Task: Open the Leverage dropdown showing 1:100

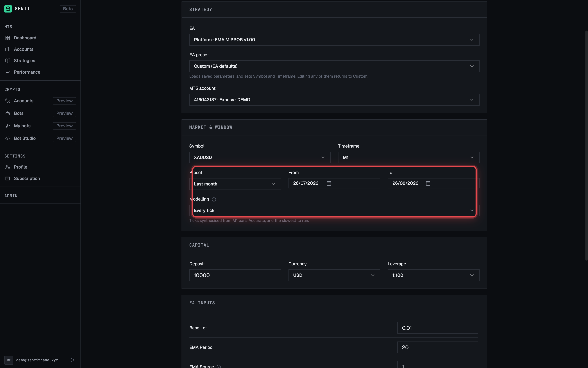Action: pos(433,275)
